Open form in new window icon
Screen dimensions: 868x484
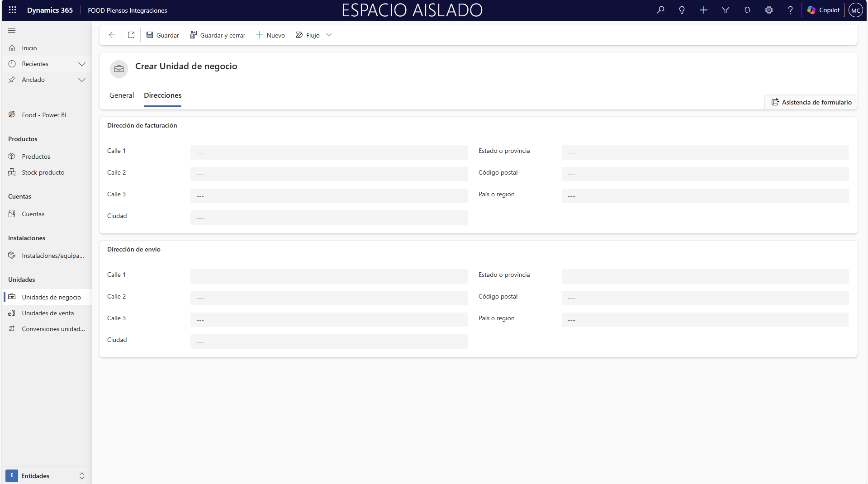pos(131,35)
